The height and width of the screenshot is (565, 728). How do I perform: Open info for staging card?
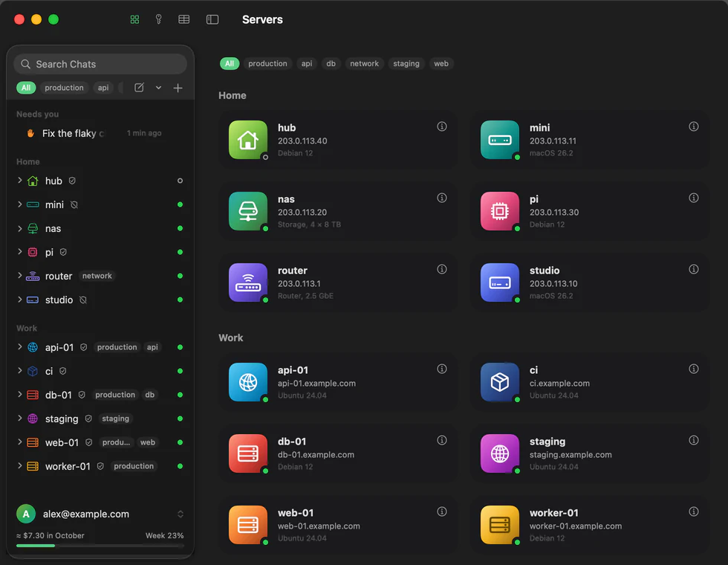point(694,440)
